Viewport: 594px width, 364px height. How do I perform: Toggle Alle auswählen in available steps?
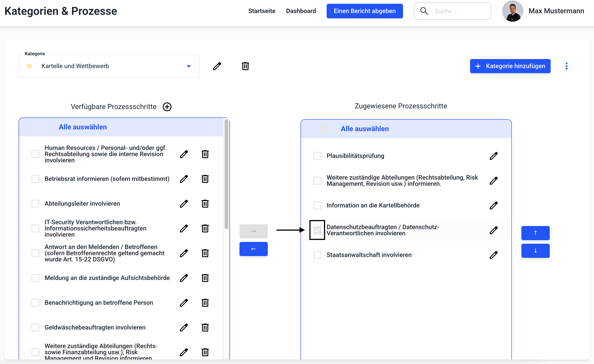tap(43, 127)
